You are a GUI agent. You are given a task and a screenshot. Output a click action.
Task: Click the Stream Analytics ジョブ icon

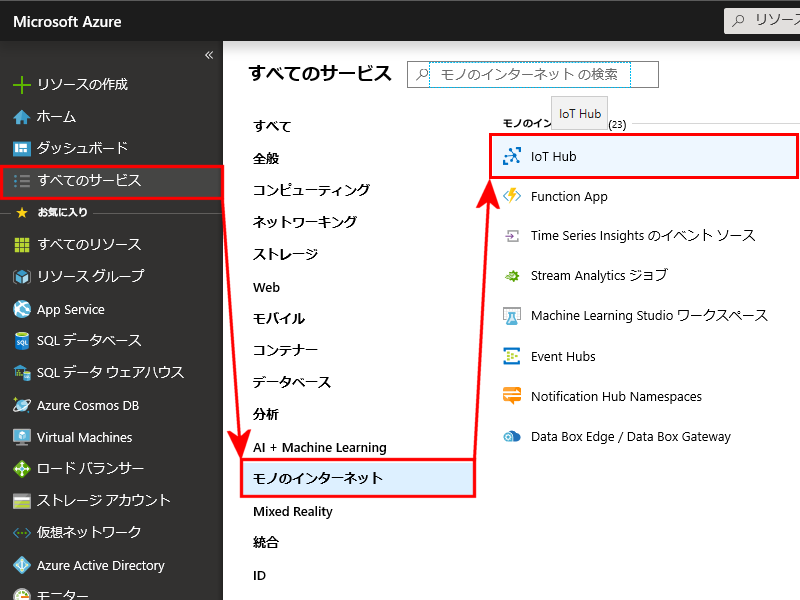[x=512, y=276]
